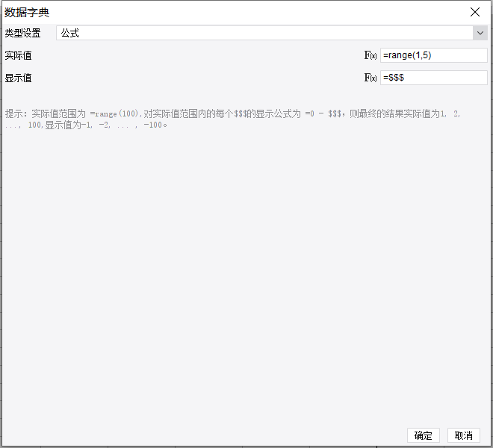493x448 pixels.
Task: Click the 数据字典 dialog title
Action: [x=27, y=13]
